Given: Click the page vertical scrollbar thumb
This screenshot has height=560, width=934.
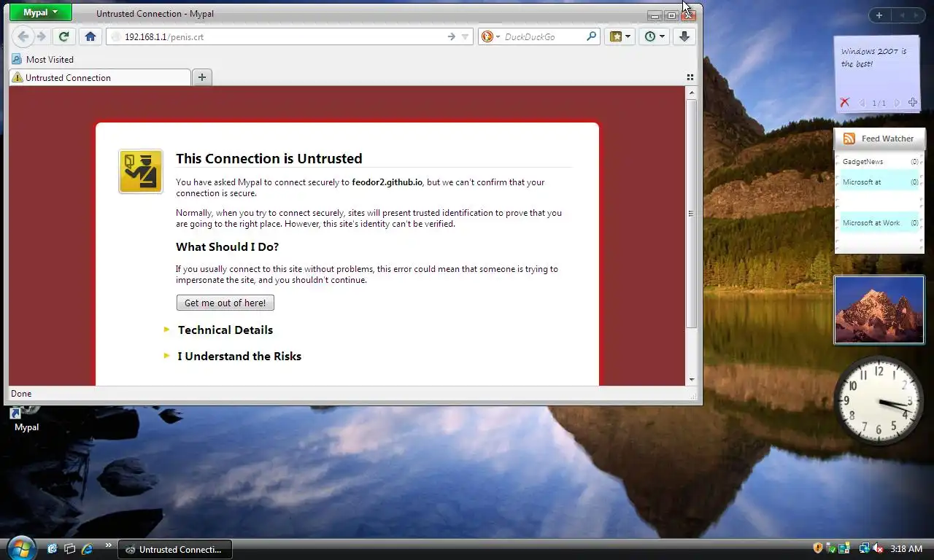Looking at the screenshot, I should pyautogui.click(x=692, y=214).
